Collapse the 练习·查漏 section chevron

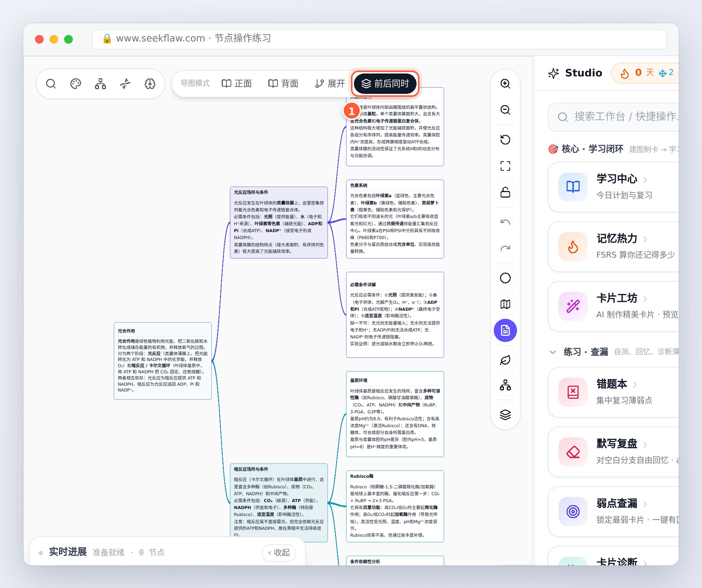tap(553, 352)
